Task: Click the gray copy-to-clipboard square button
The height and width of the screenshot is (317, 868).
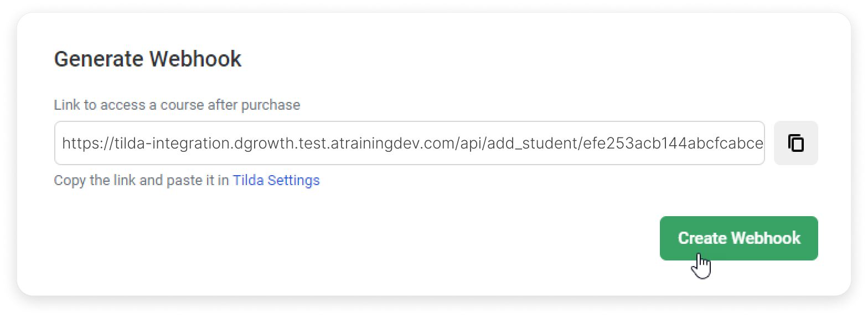Action: pyautogui.click(x=795, y=143)
